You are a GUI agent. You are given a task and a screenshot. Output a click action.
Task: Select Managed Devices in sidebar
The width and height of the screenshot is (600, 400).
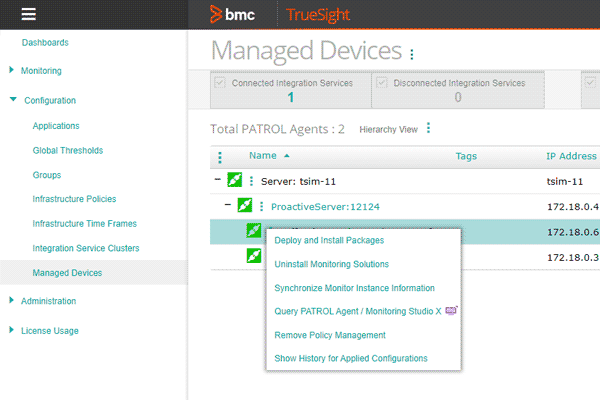click(x=67, y=273)
